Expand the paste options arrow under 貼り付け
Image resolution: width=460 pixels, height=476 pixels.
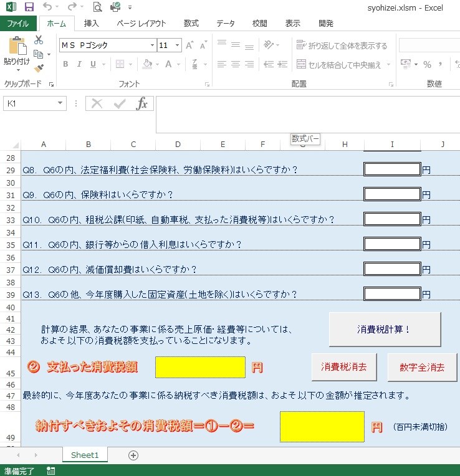[x=18, y=70]
